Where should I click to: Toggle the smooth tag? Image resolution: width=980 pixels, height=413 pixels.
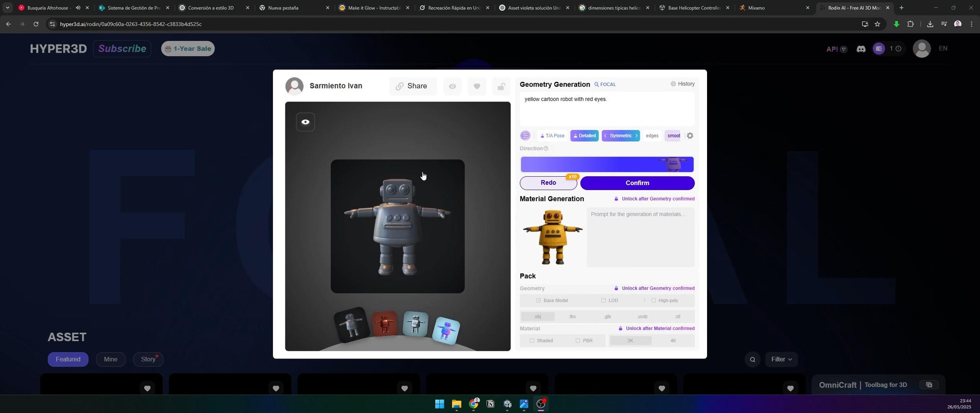(x=673, y=136)
